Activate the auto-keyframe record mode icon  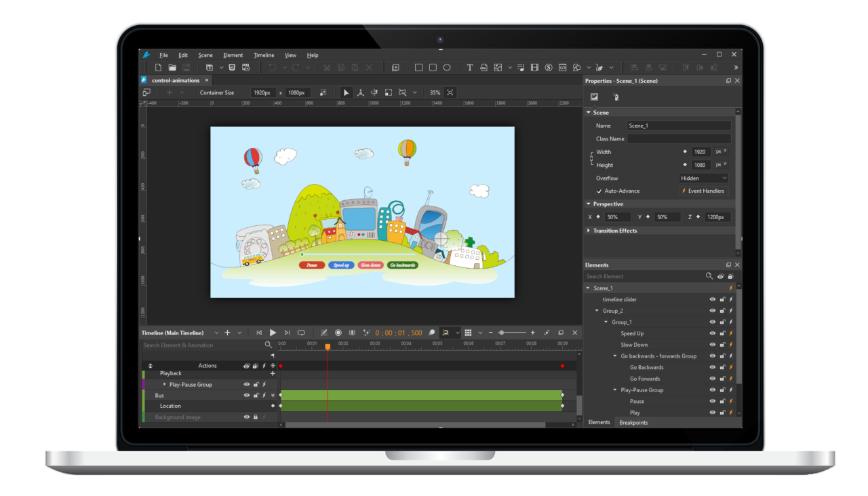point(339,332)
